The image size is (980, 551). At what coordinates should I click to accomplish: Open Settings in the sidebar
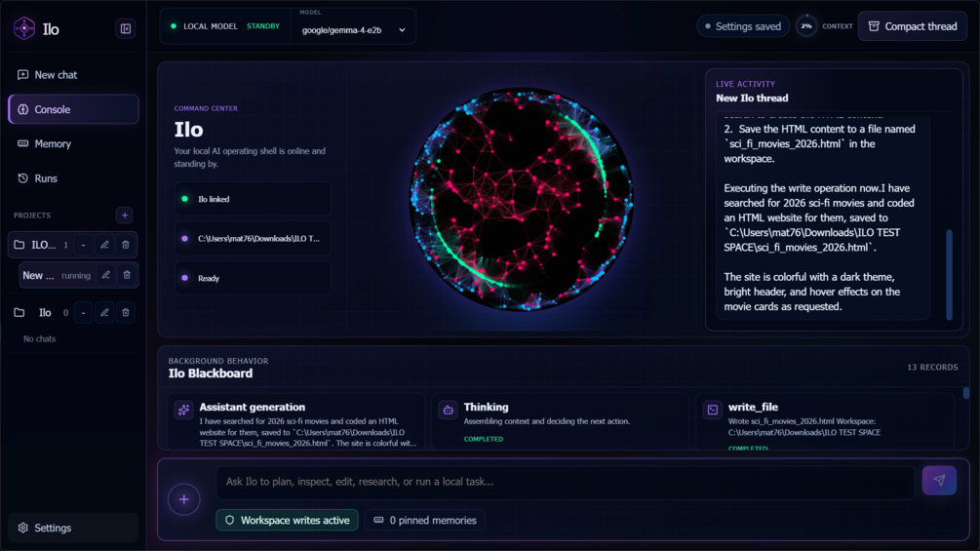[73, 528]
